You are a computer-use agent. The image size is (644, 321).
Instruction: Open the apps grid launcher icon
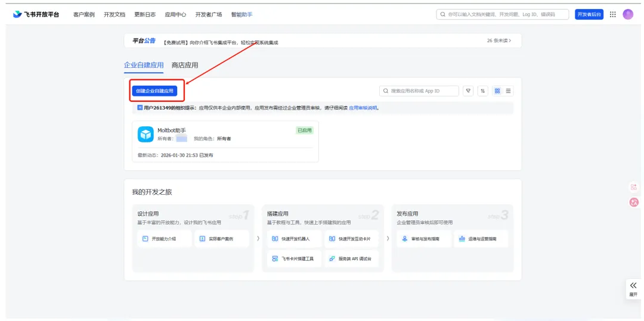[612, 14]
